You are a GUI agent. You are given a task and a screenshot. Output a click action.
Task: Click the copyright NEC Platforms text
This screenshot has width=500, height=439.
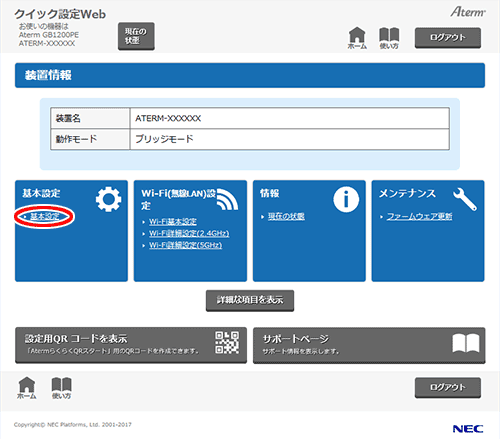73,425
